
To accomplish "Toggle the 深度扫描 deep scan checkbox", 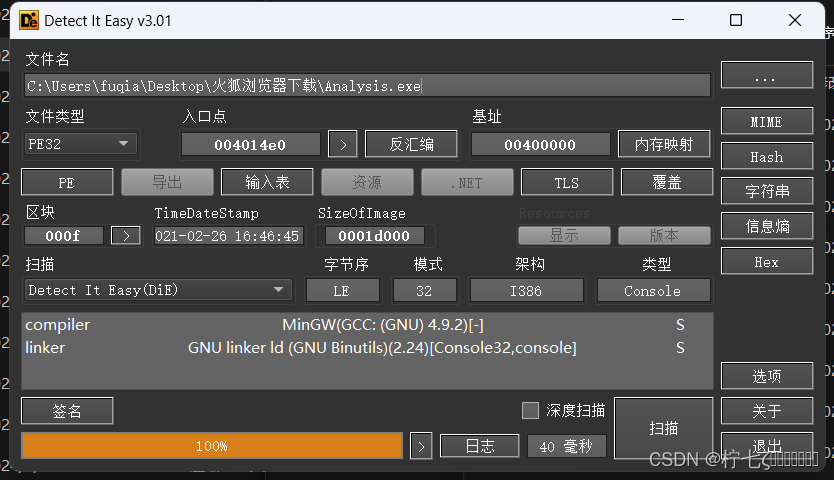I will 530,410.
